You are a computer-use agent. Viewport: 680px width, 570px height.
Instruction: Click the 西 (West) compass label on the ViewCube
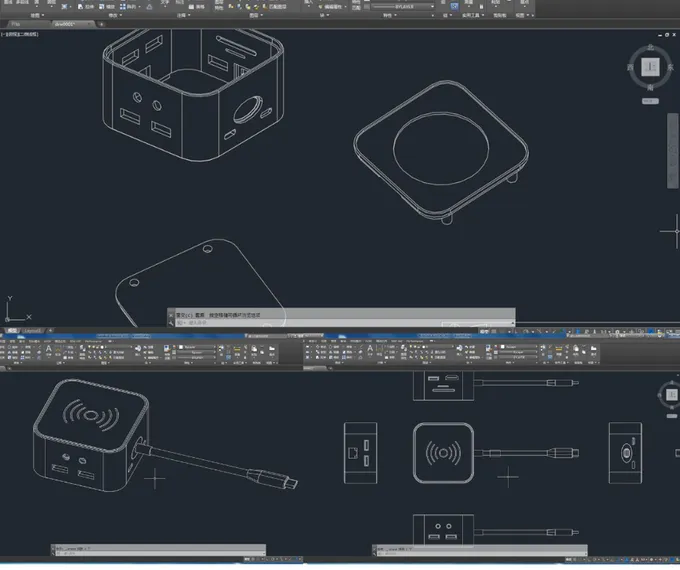pyautogui.click(x=631, y=67)
